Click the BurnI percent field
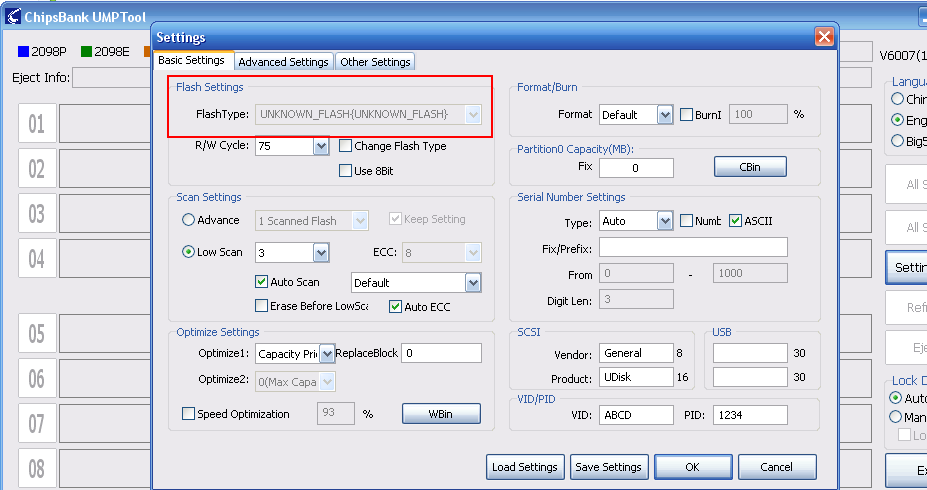This screenshot has height=490, width=927. [758, 114]
